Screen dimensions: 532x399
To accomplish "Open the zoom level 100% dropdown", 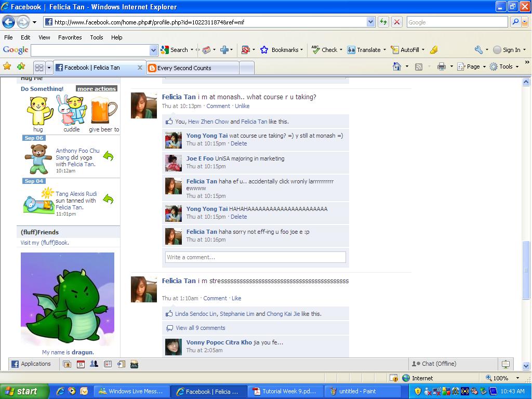I will (x=518, y=378).
